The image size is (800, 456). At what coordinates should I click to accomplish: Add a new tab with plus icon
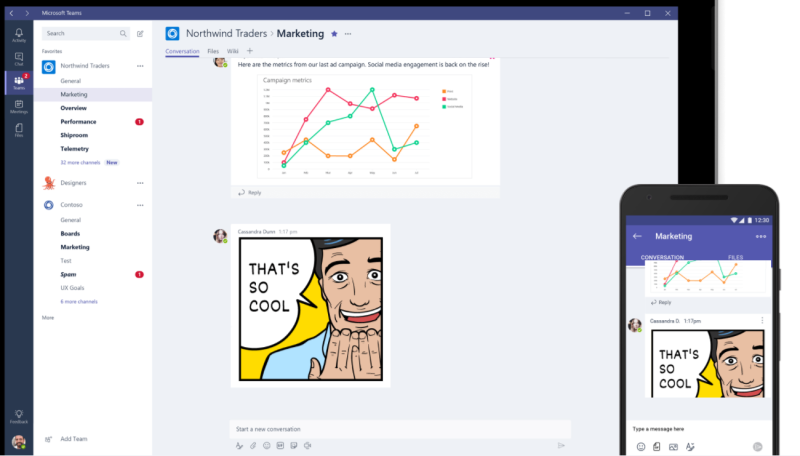(x=249, y=50)
